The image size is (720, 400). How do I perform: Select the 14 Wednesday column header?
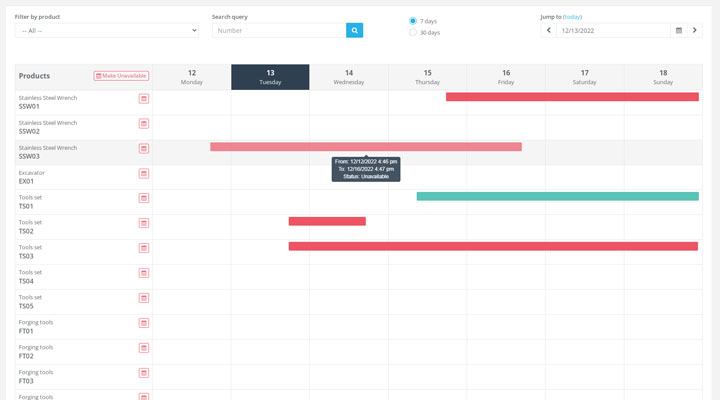click(349, 77)
